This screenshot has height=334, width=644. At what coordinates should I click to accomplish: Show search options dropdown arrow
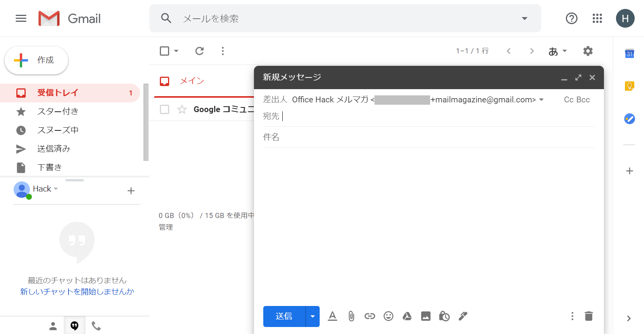[525, 18]
